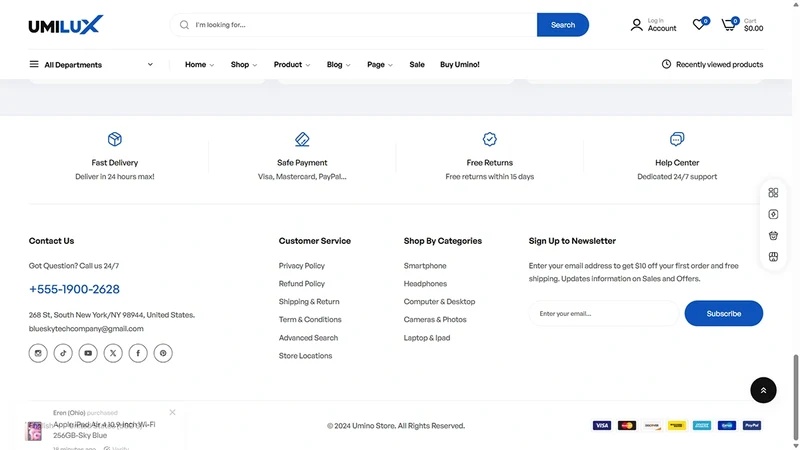Image resolution: width=800 pixels, height=450 pixels.
Task: Open the YouTube social icon
Action: (88, 353)
